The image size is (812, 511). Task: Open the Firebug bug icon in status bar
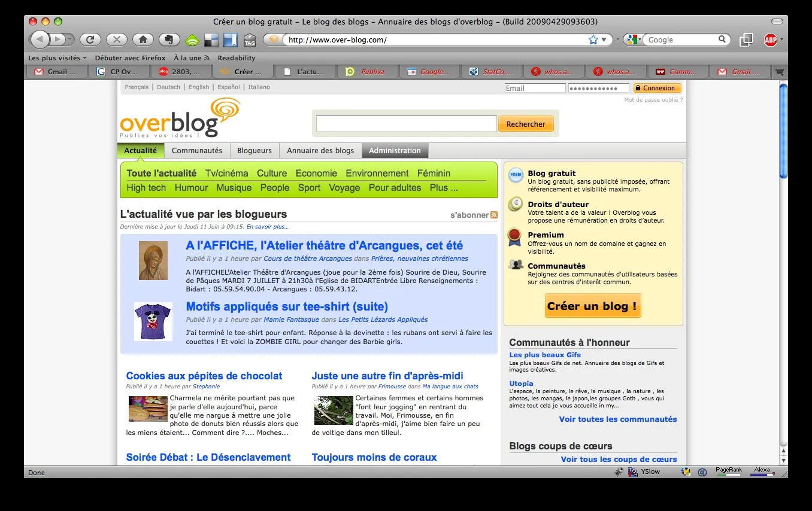(619, 472)
